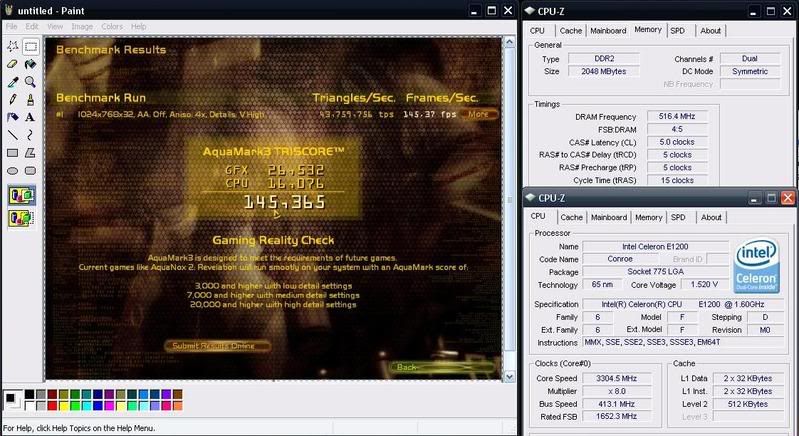This screenshot has width=799, height=436.
Task: Select the Brush tool
Action: coord(31,100)
